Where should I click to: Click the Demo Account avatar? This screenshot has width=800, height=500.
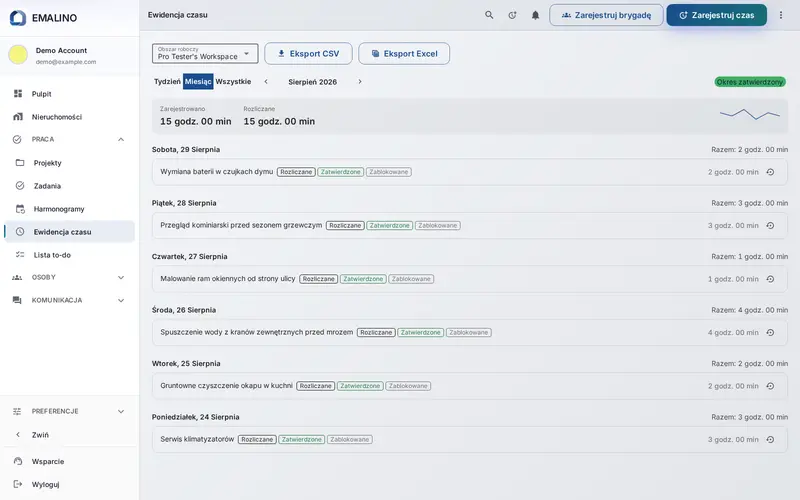(x=18, y=55)
